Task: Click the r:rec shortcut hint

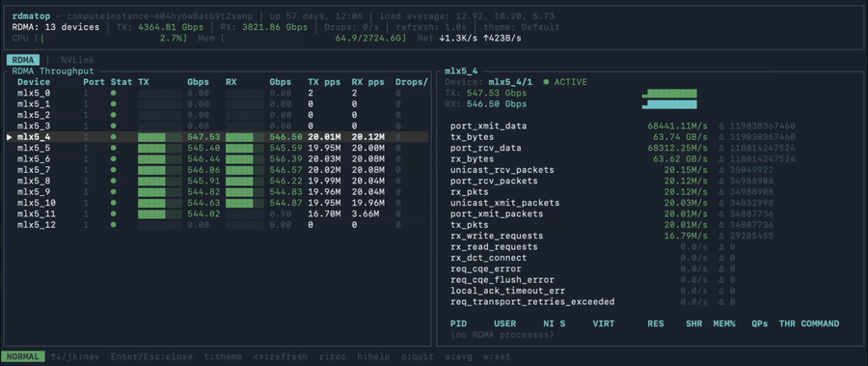Action: click(333, 356)
